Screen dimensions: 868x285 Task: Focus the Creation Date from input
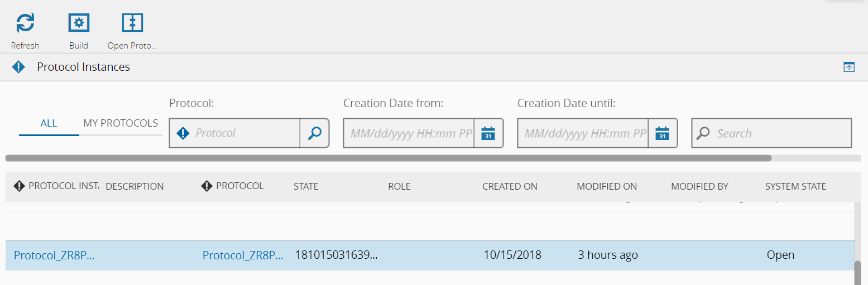(x=409, y=133)
